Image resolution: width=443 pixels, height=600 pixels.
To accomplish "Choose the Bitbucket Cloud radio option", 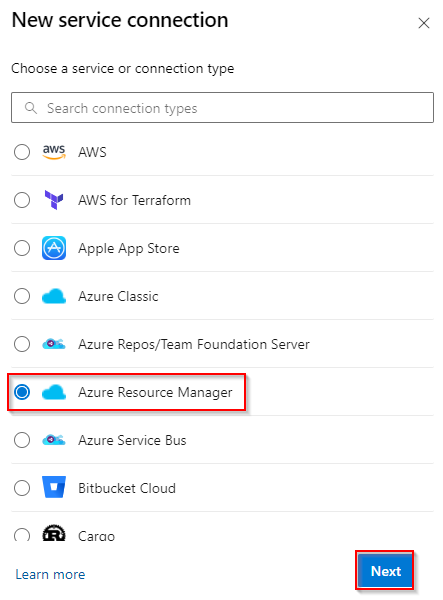I will coord(22,488).
